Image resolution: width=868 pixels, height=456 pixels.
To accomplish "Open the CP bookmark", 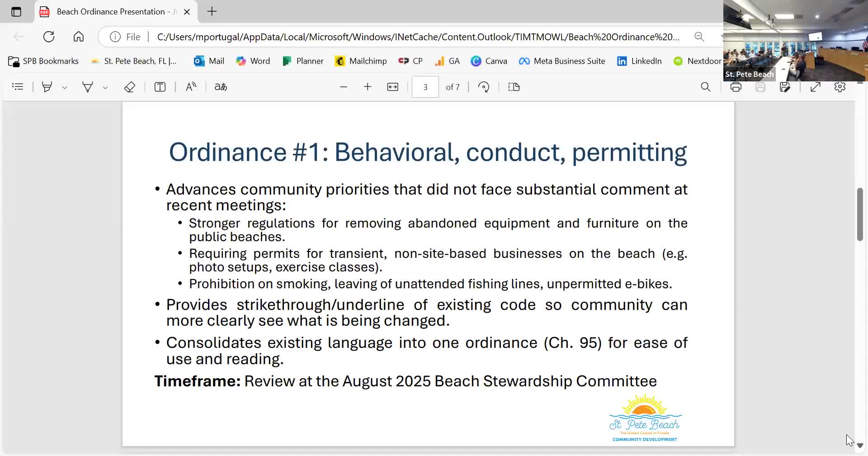I will [410, 61].
